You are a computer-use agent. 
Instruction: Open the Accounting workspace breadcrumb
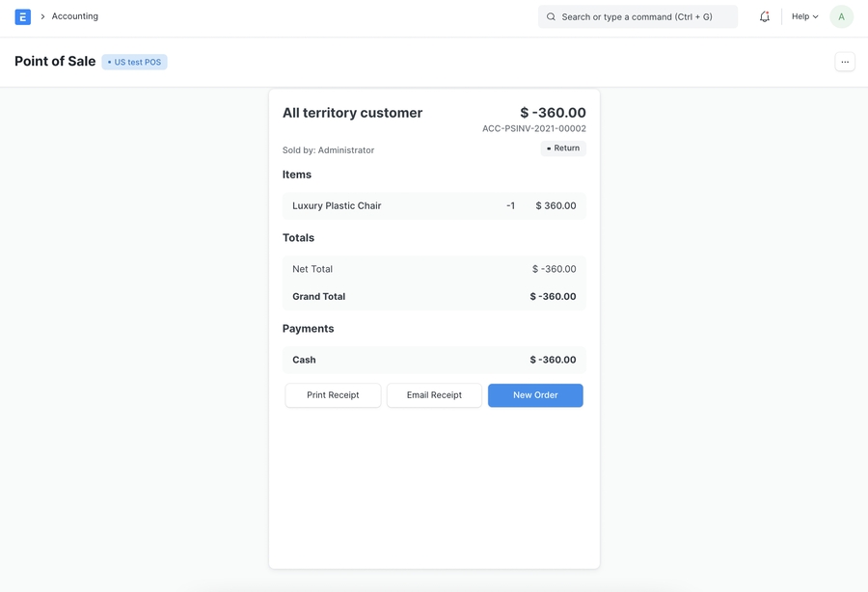[x=73, y=15]
